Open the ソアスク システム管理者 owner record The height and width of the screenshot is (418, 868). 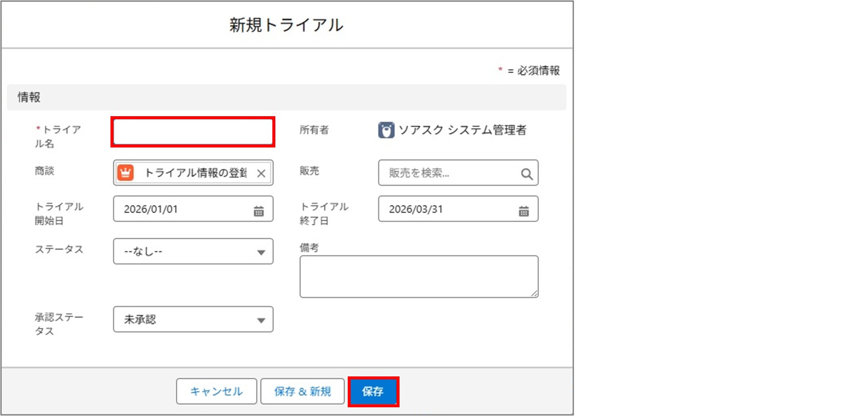463,130
